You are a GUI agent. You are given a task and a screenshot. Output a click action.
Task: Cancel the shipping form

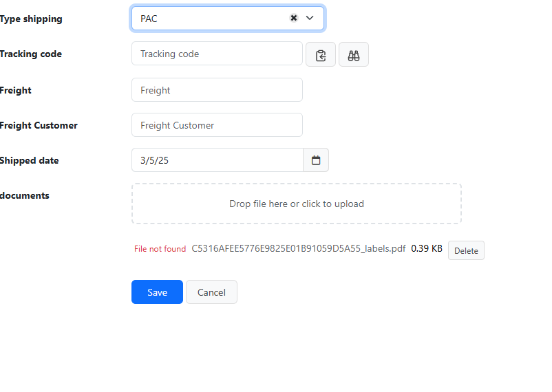[x=211, y=292]
